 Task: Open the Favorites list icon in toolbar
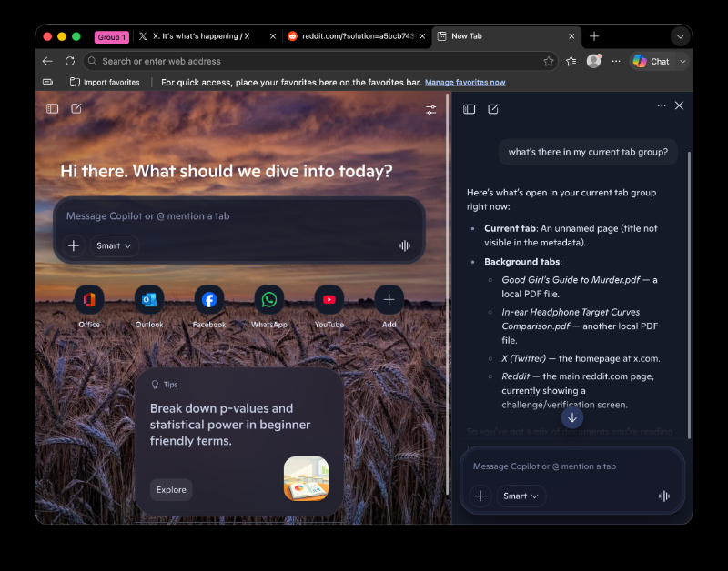pos(571,61)
